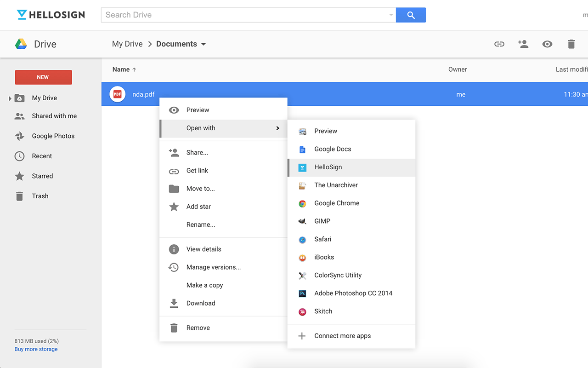
Task: Click the trash remove toolbar icon
Action: [x=571, y=44]
